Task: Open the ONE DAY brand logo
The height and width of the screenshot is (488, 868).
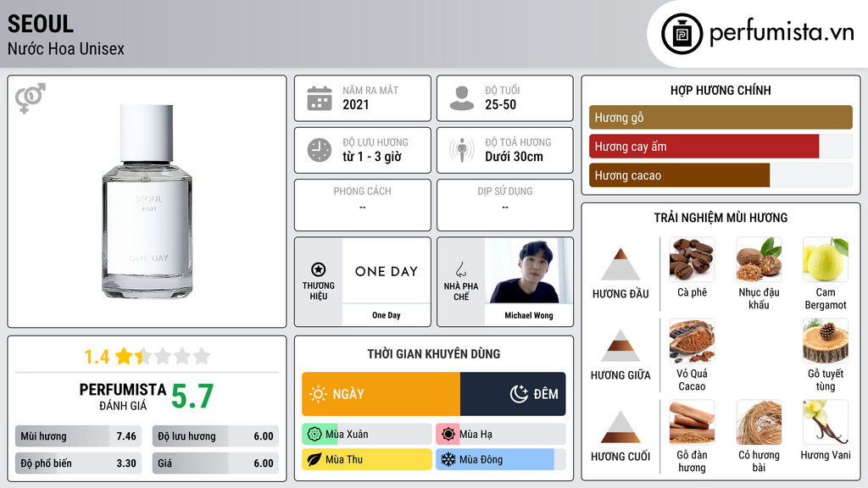Action: (387, 271)
